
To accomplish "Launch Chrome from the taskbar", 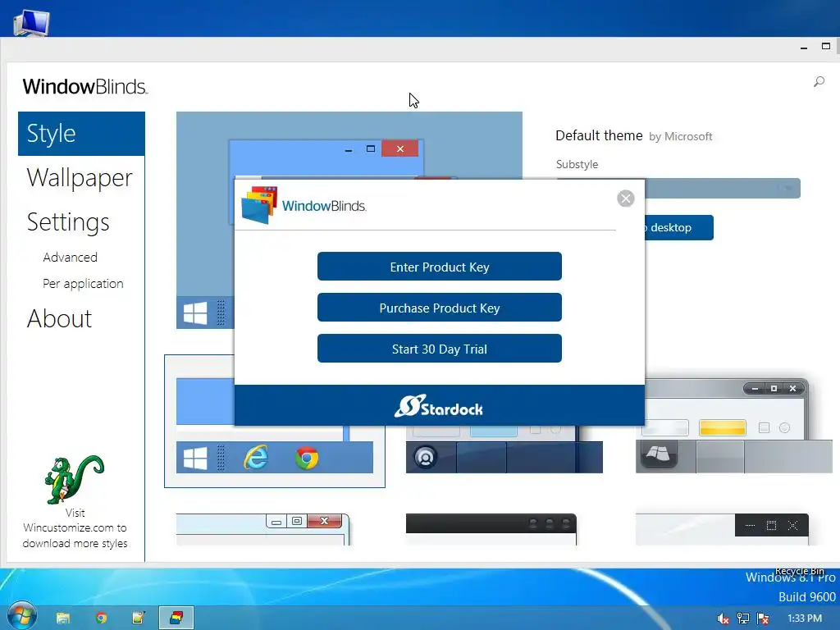I will tap(101, 618).
